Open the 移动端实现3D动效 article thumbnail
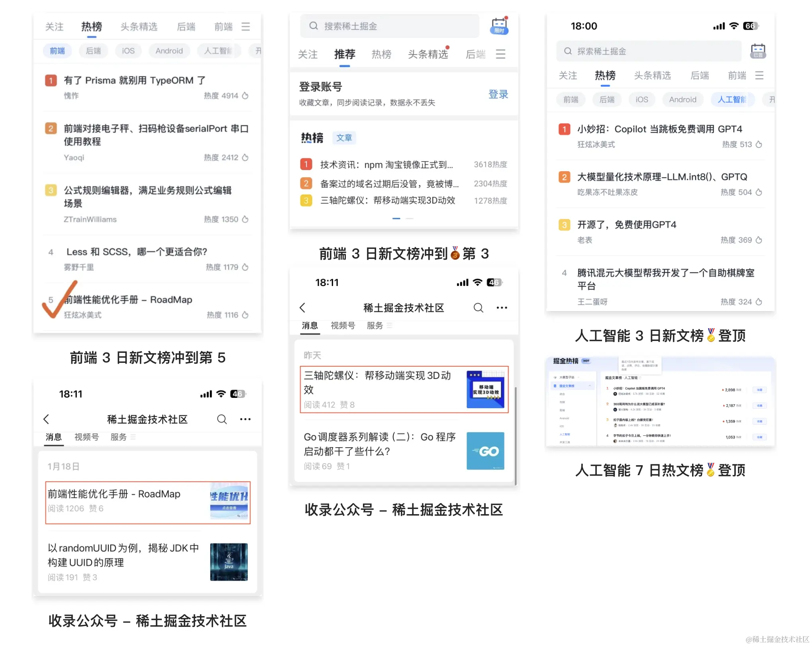The height and width of the screenshot is (646, 812). tap(486, 390)
